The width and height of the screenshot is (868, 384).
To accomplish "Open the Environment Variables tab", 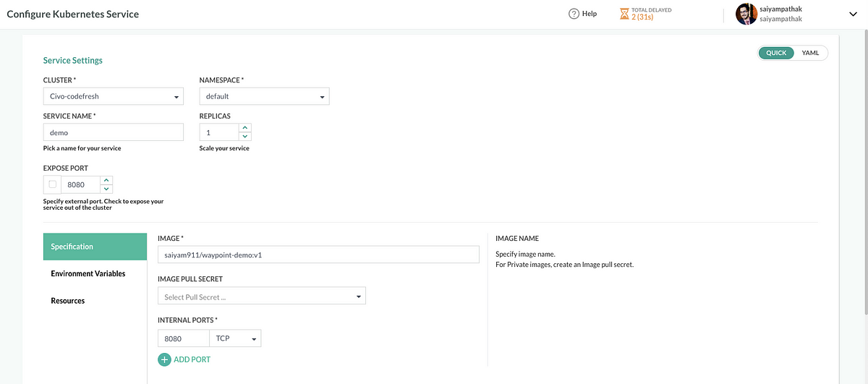I will coord(88,273).
